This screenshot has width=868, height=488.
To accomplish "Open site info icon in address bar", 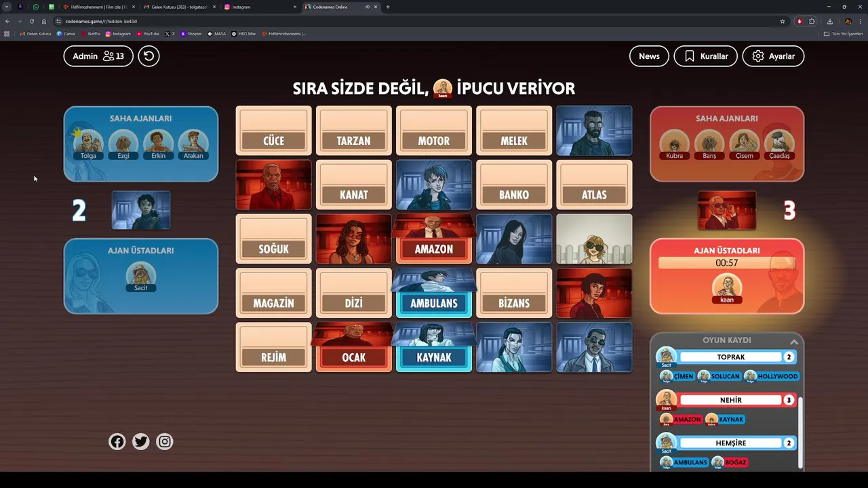I will pos(59,21).
